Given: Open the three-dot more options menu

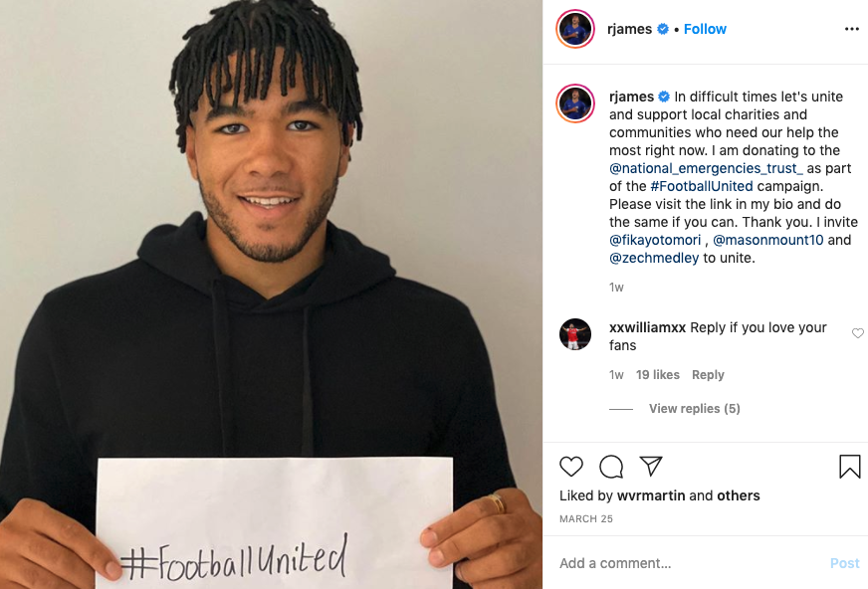Looking at the screenshot, I should coord(852,29).
